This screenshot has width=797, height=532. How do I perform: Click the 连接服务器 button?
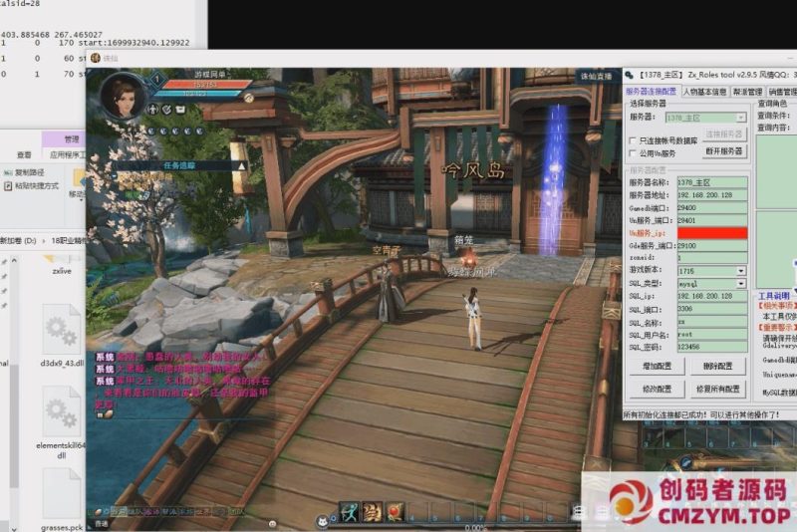[x=724, y=134]
